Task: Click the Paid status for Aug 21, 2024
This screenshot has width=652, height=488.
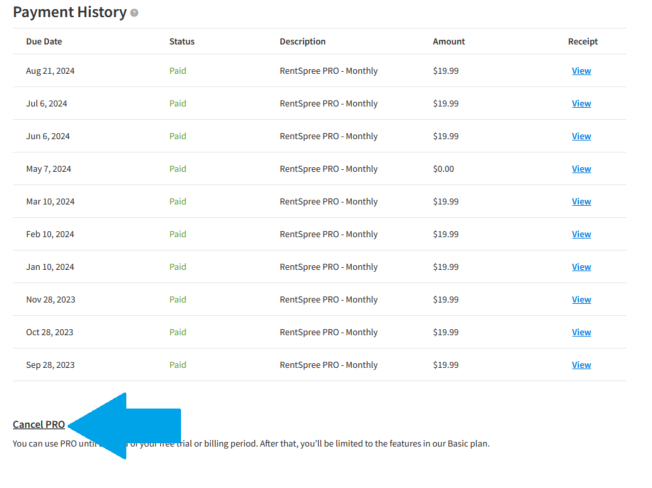Action: pyautogui.click(x=178, y=71)
